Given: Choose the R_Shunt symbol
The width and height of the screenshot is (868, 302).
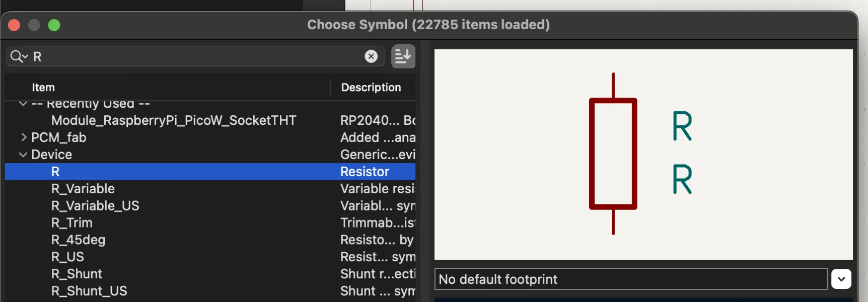Looking at the screenshot, I should [77, 274].
